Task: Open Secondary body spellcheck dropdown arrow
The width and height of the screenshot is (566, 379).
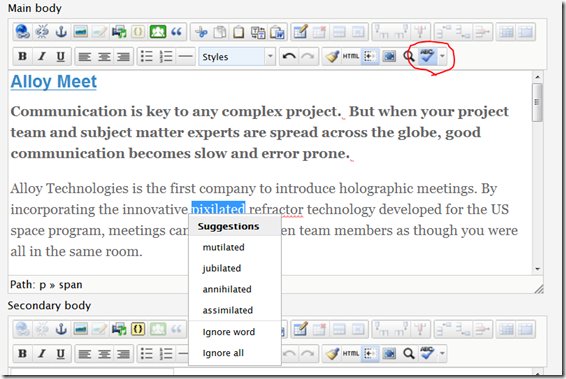Action: point(442,353)
